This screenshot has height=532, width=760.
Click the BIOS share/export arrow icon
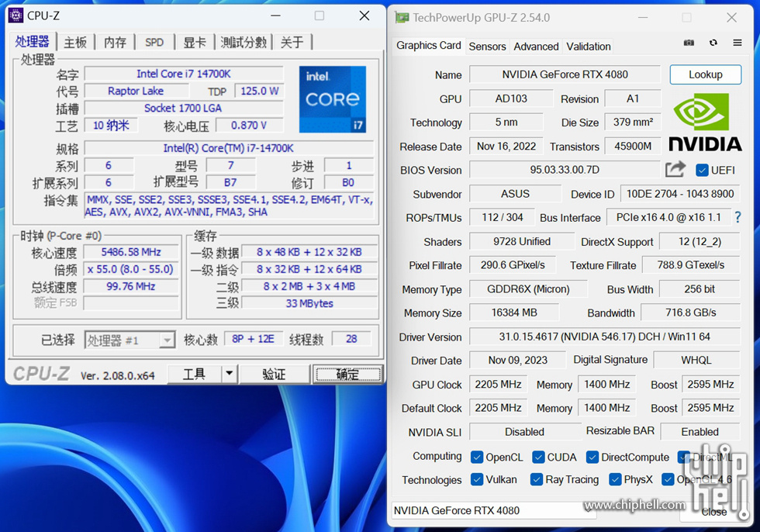675,169
